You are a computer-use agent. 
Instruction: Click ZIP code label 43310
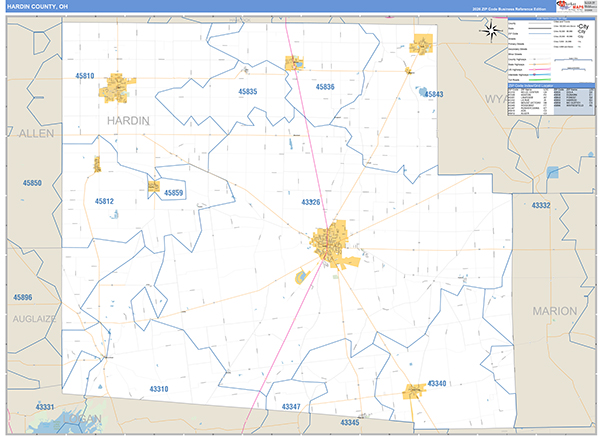tap(159, 389)
